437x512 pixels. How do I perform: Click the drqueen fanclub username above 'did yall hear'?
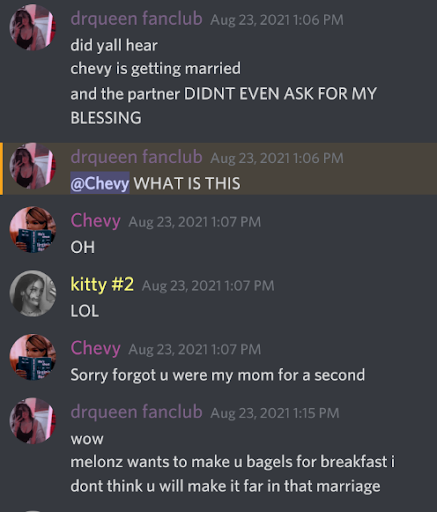(x=136, y=18)
